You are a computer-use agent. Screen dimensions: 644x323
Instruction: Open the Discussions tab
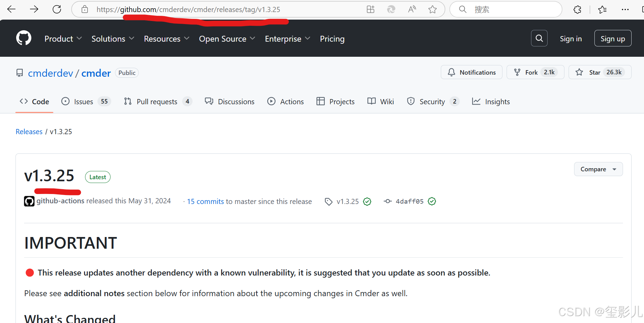pos(230,101)
